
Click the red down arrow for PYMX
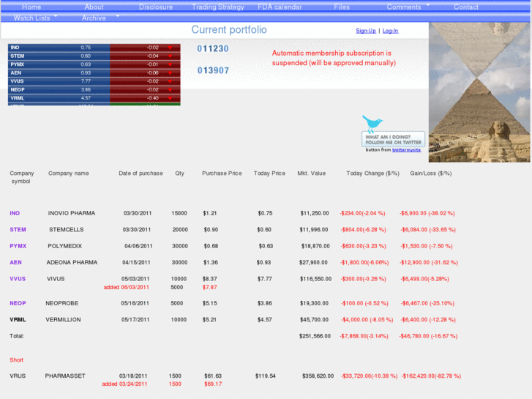click(170, 64)
